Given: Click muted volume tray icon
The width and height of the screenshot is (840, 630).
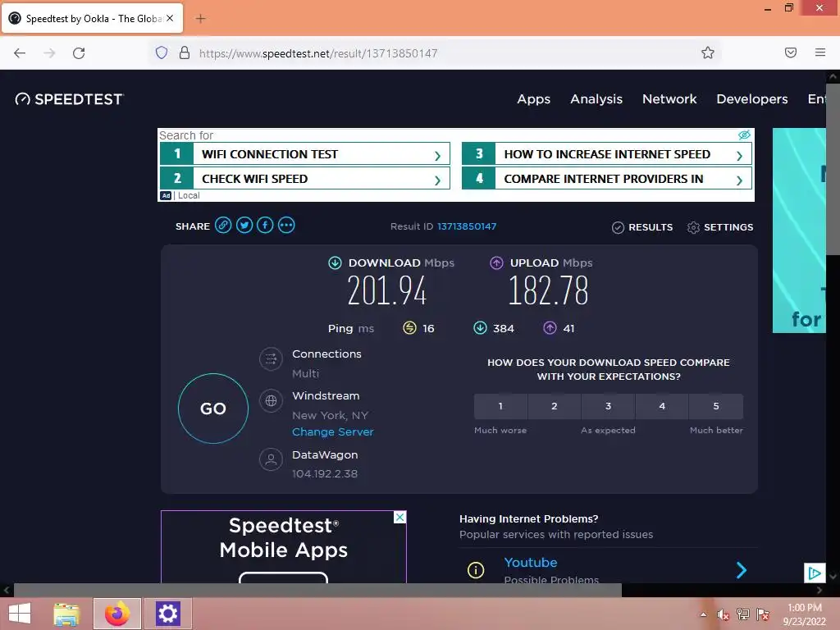Looking at the screenshot, I should [x=724, y=614].
